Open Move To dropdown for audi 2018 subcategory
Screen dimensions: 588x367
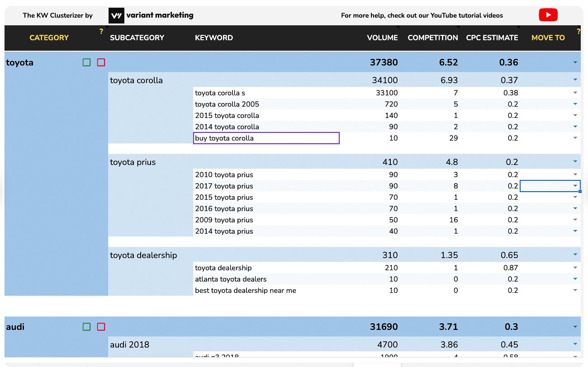pyautogui.click(x=575, y=344)
